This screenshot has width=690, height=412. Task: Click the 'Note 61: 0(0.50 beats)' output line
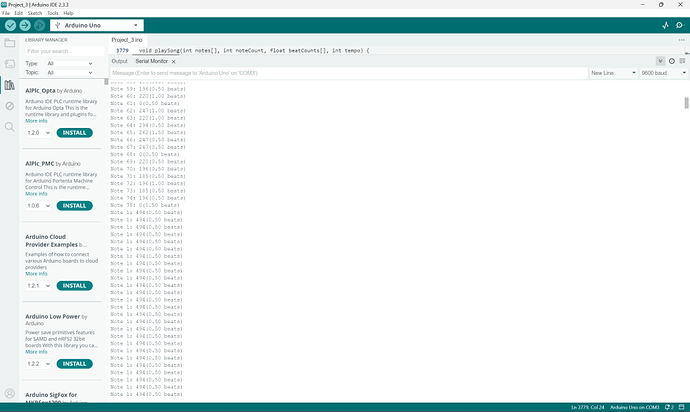(145, 103)
